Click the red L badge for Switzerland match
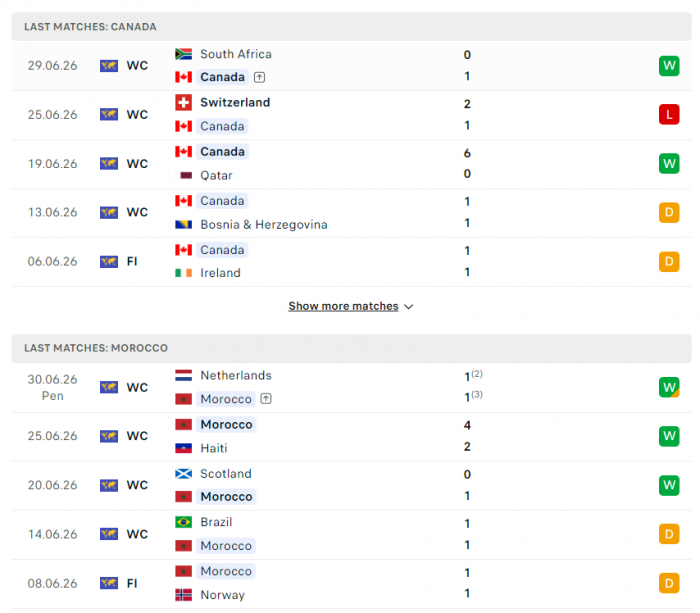 (x=669, y=115)
